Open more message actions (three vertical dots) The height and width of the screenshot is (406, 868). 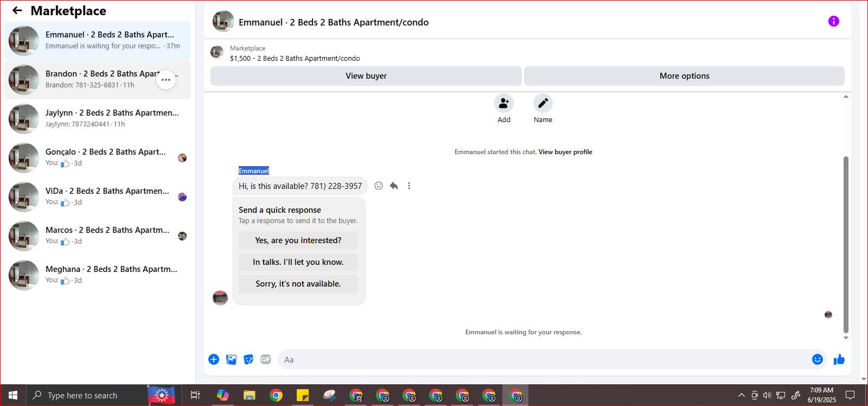point(409,186)
